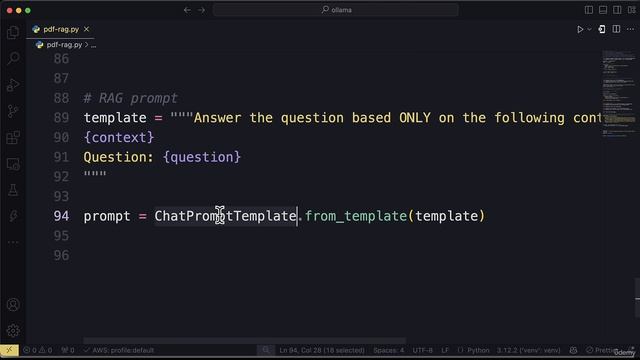Viewport: 640px width, 360px height.
Task: Click the # RAG prompt comment
Action: pos(131,98)
